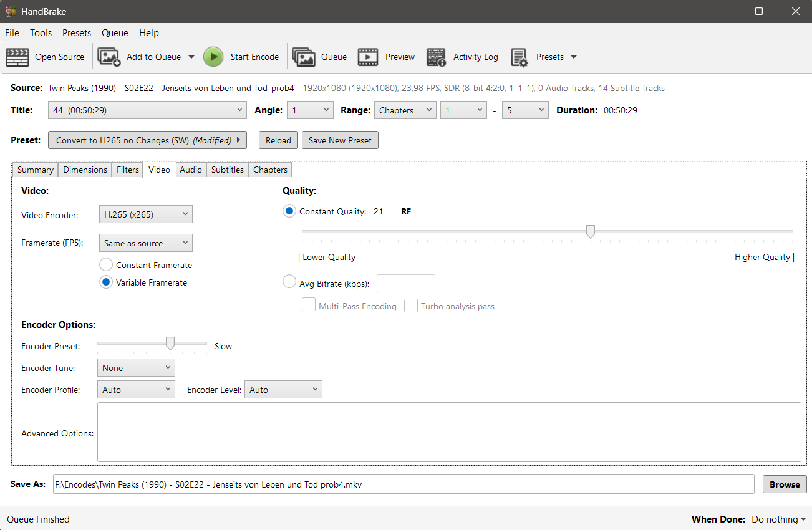Open Activity Log via its icon

(436, 57)
